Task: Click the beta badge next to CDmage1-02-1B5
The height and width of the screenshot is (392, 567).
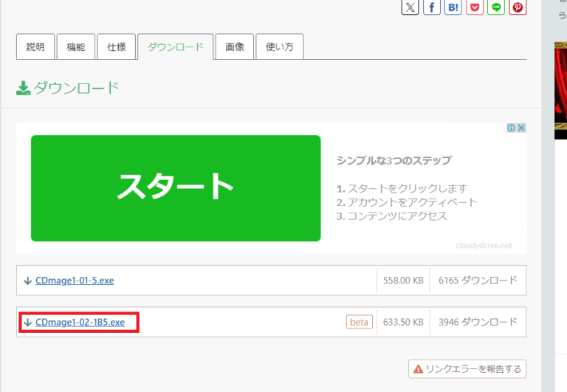Action: point(358,322)
